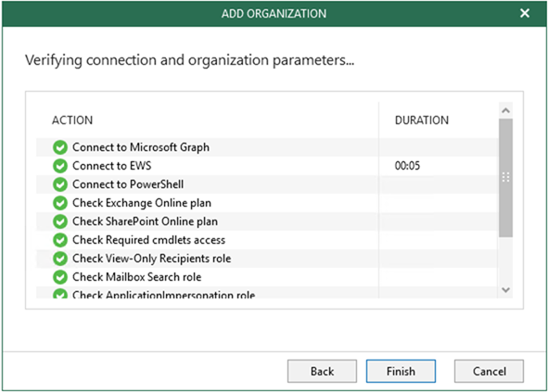Click the status icon for Check Exchange Online plan
The height and width of the screenshot is (392, 548).
pyautogui.click(x=60, y=203)
